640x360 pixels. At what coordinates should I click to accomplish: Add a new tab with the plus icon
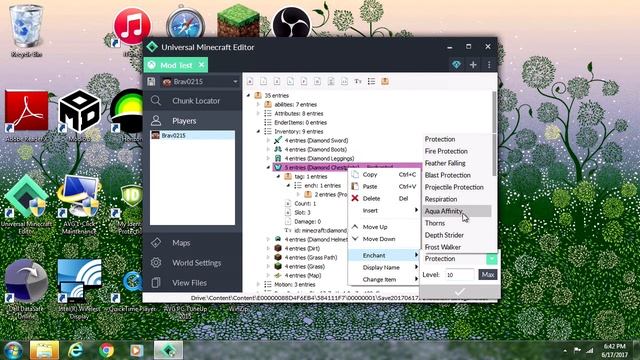[473, 64]
